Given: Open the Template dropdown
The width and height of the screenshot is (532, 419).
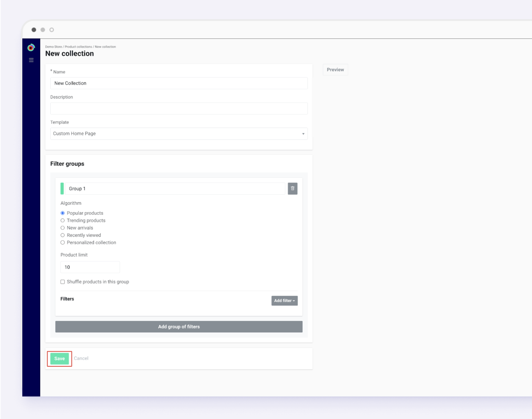Looking at the screenshot, I should point(179,134).
